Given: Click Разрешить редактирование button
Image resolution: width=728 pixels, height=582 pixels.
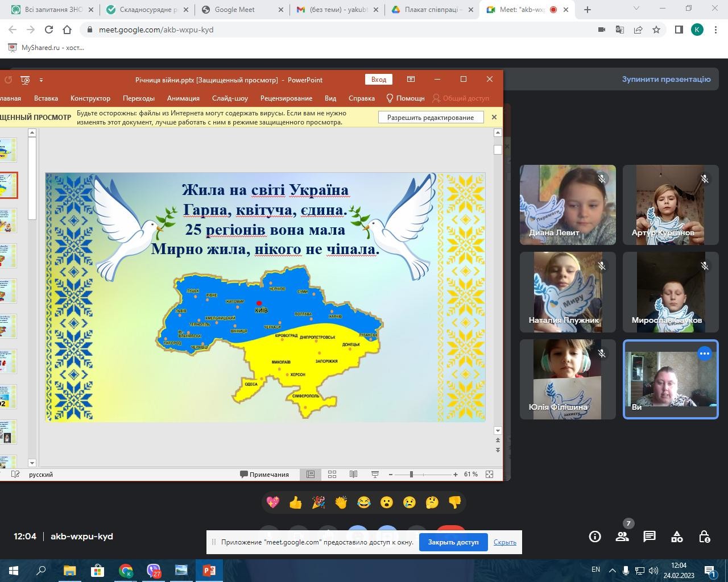Looking at the screenshot, I should 431,117.
